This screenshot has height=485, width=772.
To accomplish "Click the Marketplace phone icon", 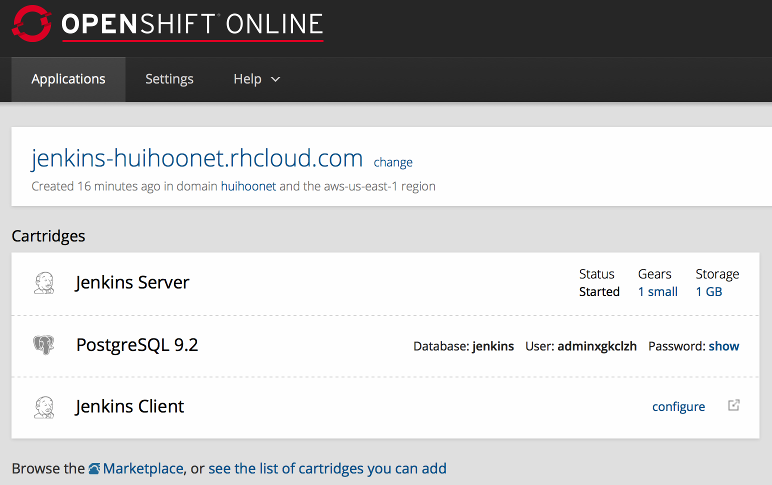I will [94, 468].
